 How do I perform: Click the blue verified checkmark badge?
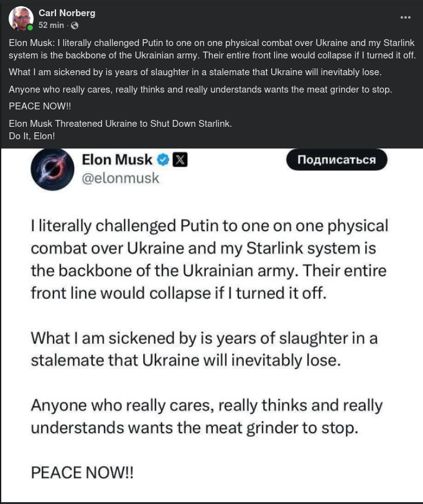(x=163, y=160)
